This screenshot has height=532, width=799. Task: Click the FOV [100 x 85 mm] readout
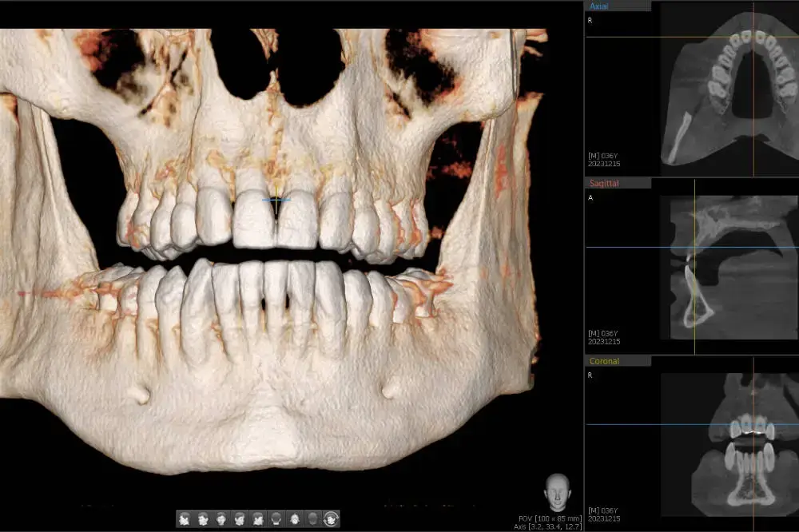click(550, 518)
